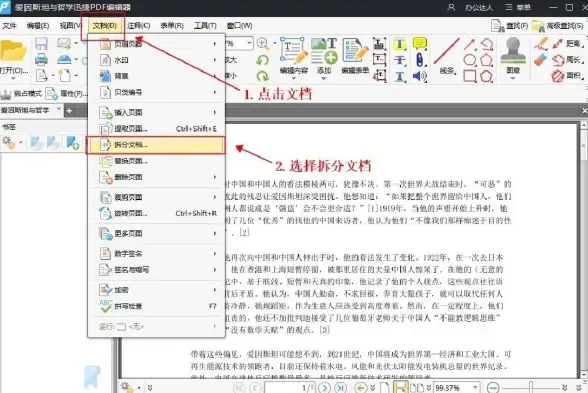Select the eraser tool
This screenshot has height=393, width=588.
click(540, 60)
